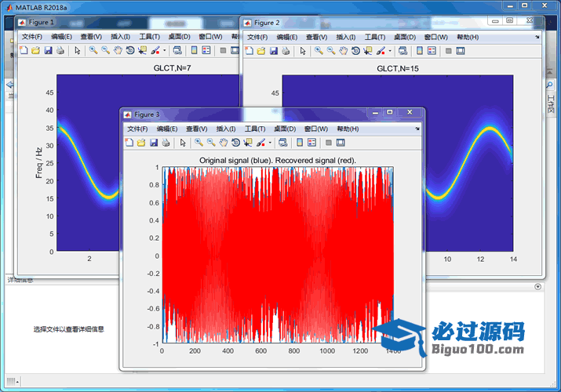The width and height of the screenshot is (561, 392).
Task: Click the Save icon in Figure 3 toolbar
Action: pos(154,143)
